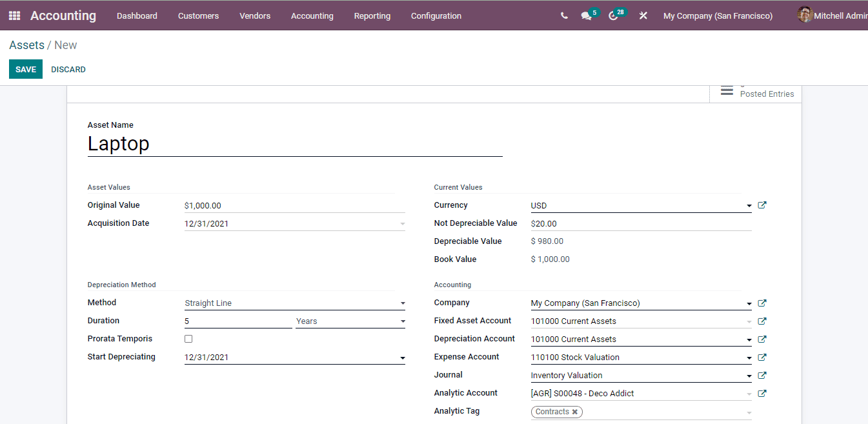Image resolution: width=868 pixels, height=424 pixels.
Task: Click the SAVE button
Action: (25, 69)
